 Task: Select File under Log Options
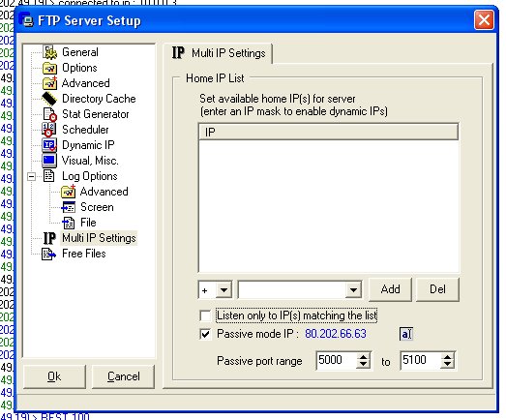point(88,223)
